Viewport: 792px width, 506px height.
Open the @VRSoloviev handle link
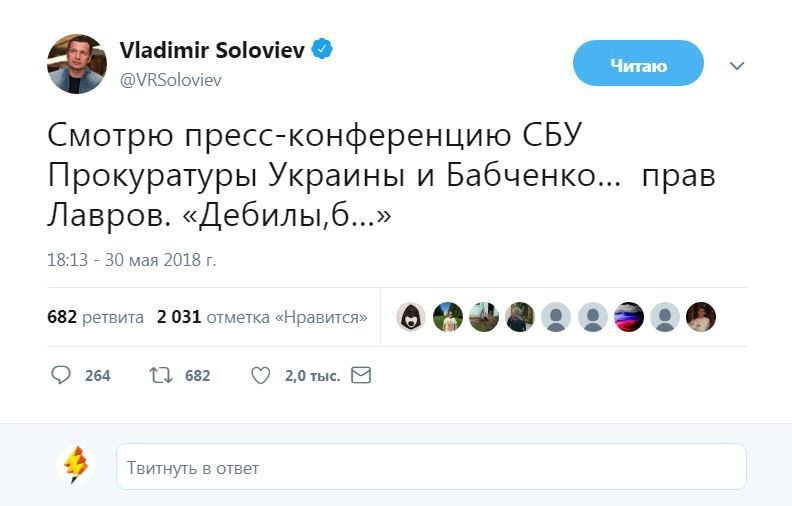(x=170, y=80)
